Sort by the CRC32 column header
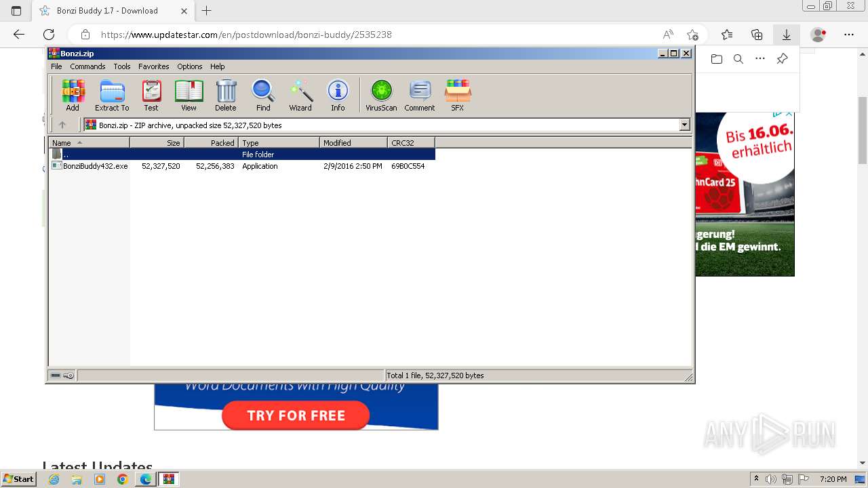The width and height of the screenshot is (868, 488). pyautogui.click(x=411, y=142)
